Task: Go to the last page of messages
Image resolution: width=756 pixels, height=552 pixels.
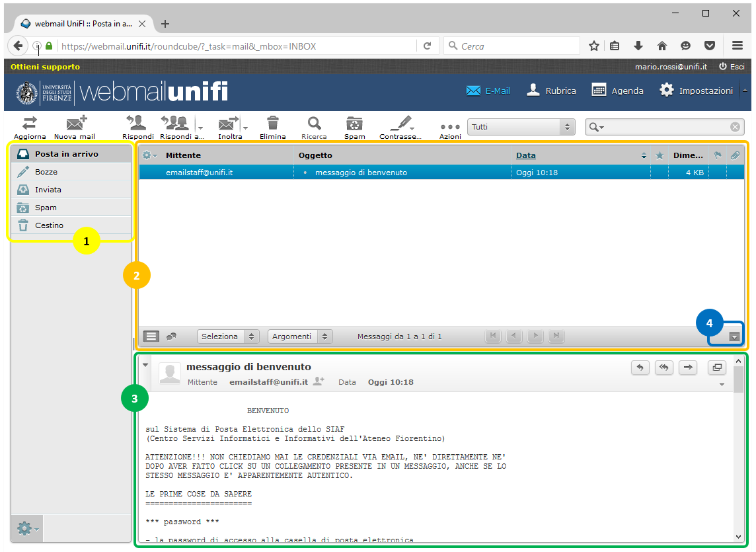Action: tap(556, 336)
